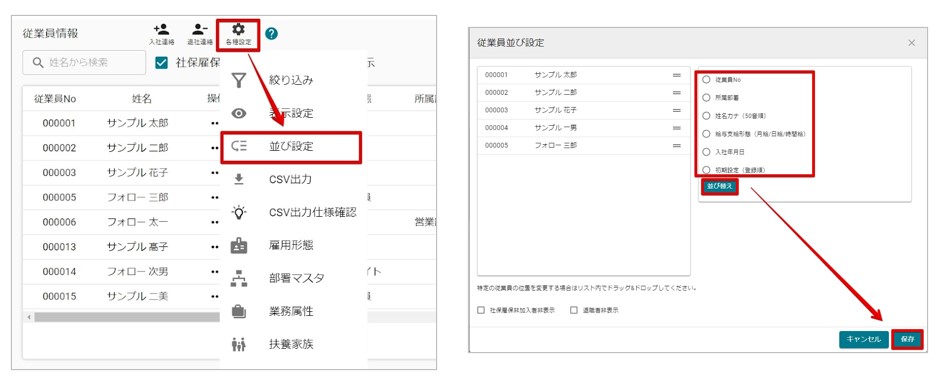Image resolution: width=940 pixels, height=377 pixels.
Task: Click the drag handle for 000003 サンプル 花子
Action: [x=677, y=110]
